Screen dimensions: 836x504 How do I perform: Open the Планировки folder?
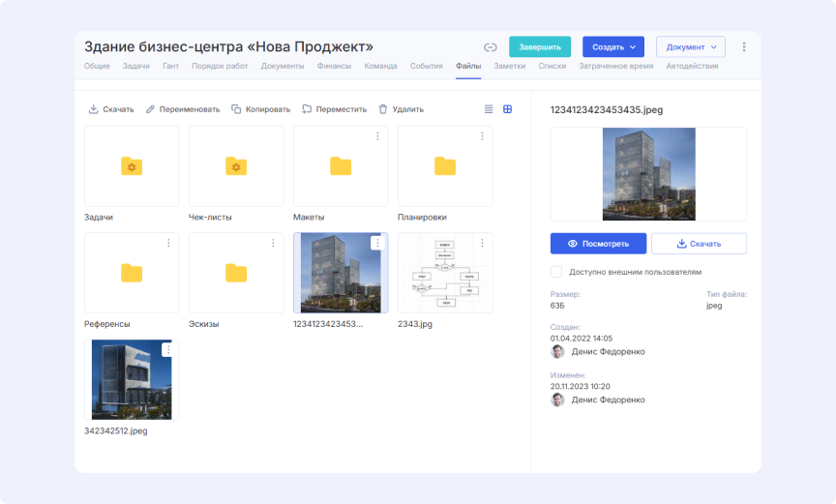coord(445,166)
